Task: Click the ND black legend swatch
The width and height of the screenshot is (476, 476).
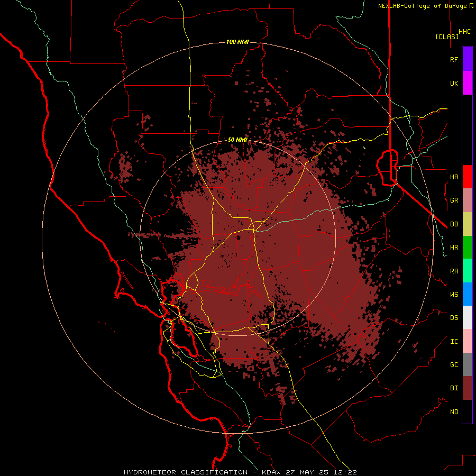Action: click(467, 411)
